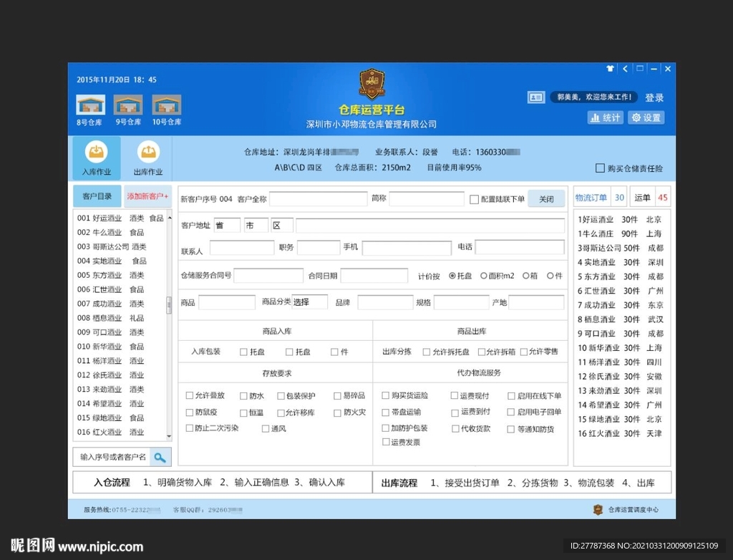Switch to the 客户目录 tab
This screenshot has width=733, height=560.
[97, 195]
